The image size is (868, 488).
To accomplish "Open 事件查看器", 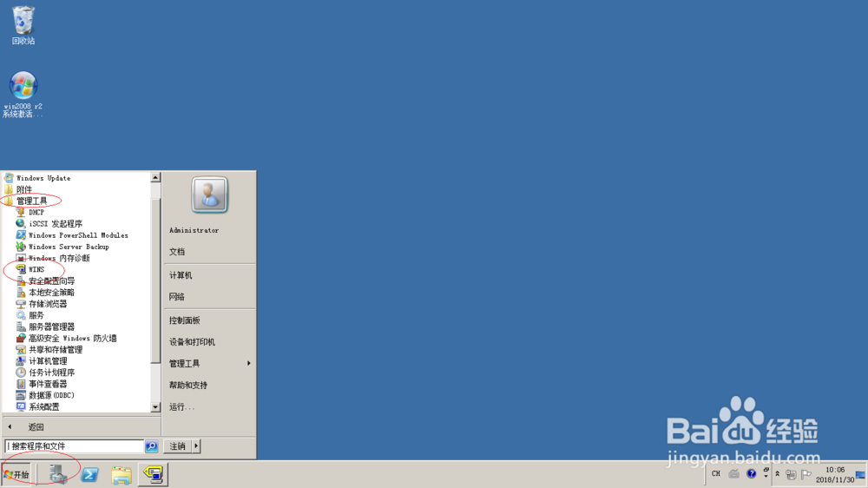I will 48,384.
